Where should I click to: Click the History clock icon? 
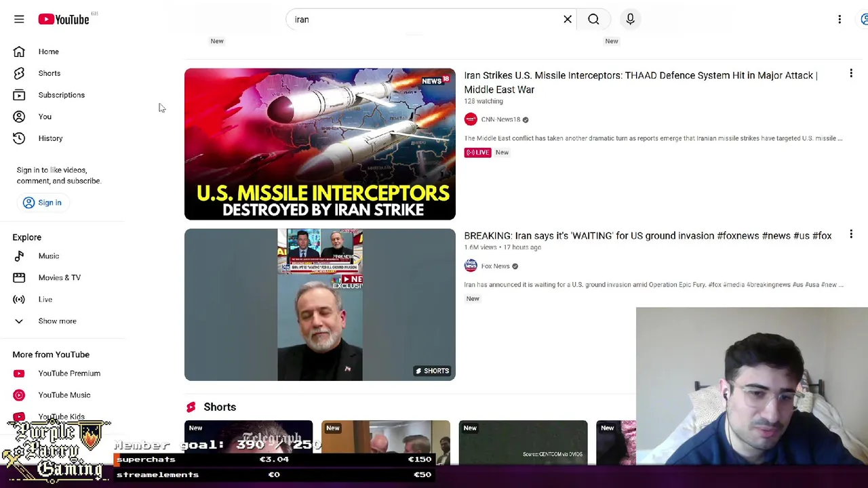(19, 138)
